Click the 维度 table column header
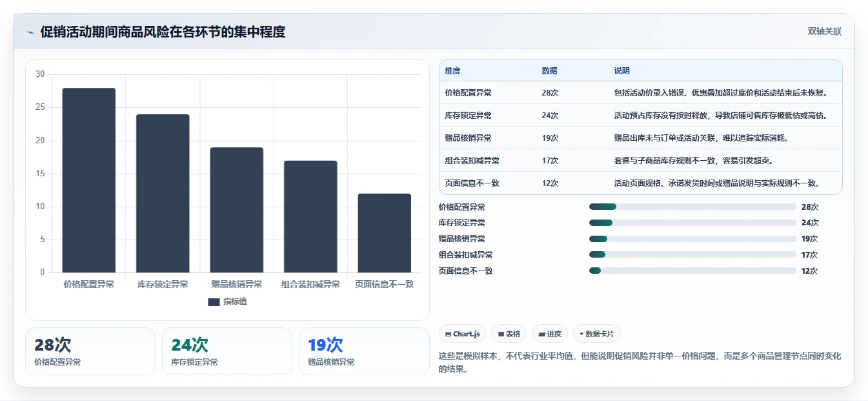868x401 pixels. 452,71
